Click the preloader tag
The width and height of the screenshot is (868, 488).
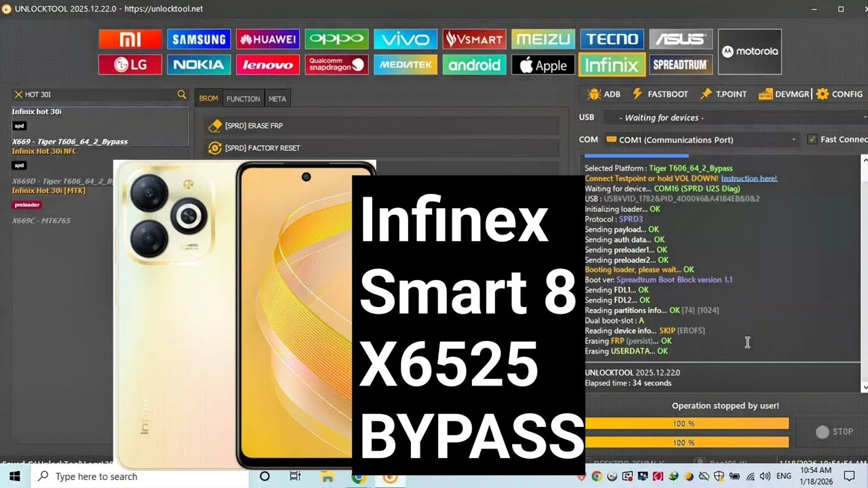coord(27,205)
